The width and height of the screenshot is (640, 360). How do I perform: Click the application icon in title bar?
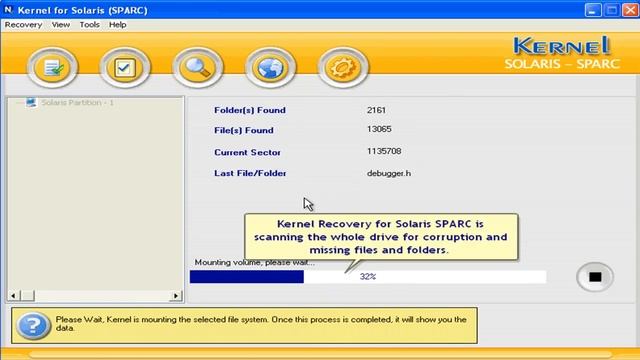click(8, 9)
